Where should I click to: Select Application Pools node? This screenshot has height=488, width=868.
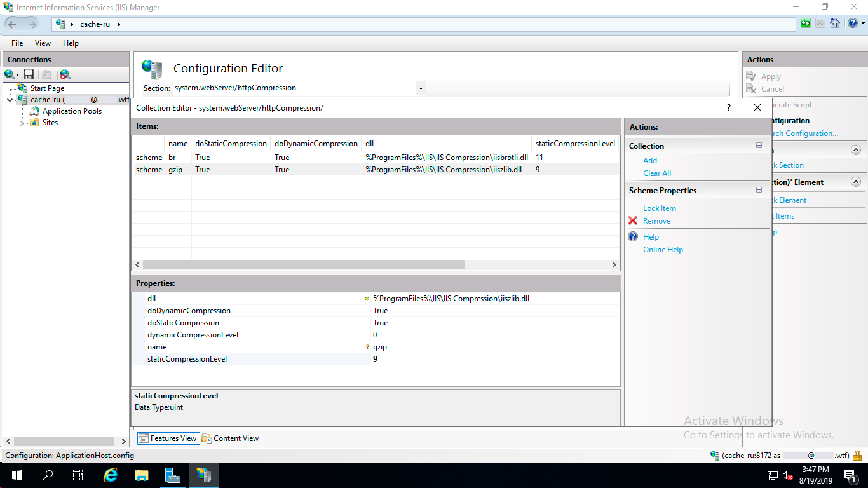click(x=72, y=111)
